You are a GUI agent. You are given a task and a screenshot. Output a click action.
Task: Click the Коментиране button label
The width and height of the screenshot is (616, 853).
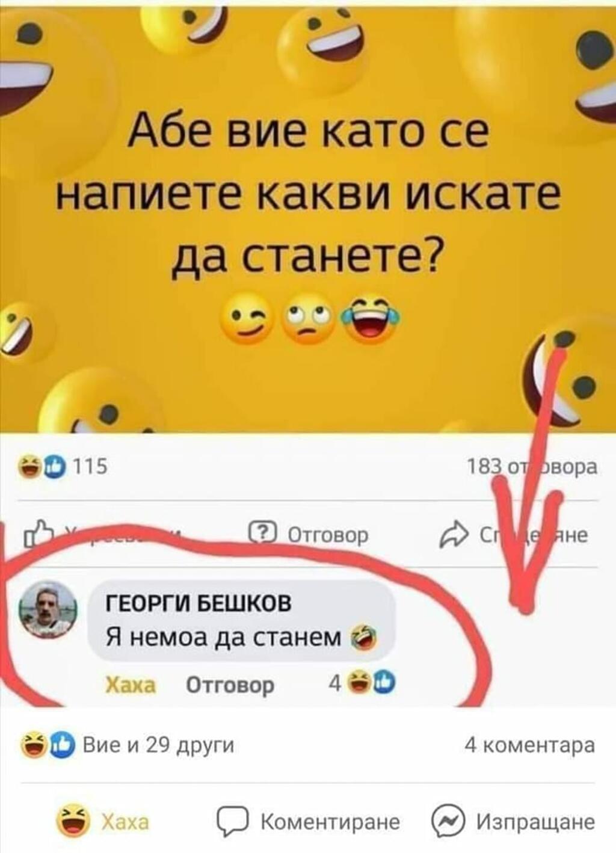(330, 822)
